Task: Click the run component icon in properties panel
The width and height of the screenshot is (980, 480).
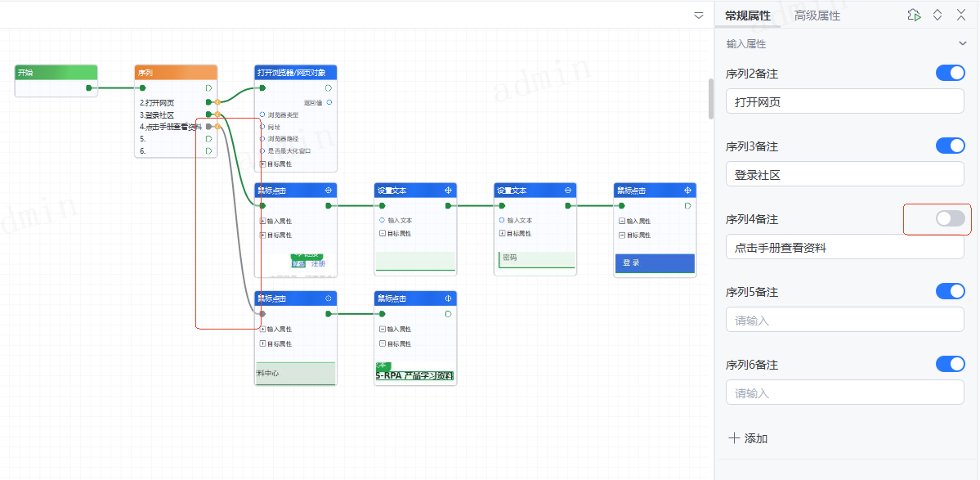Action: coord(914,16)
